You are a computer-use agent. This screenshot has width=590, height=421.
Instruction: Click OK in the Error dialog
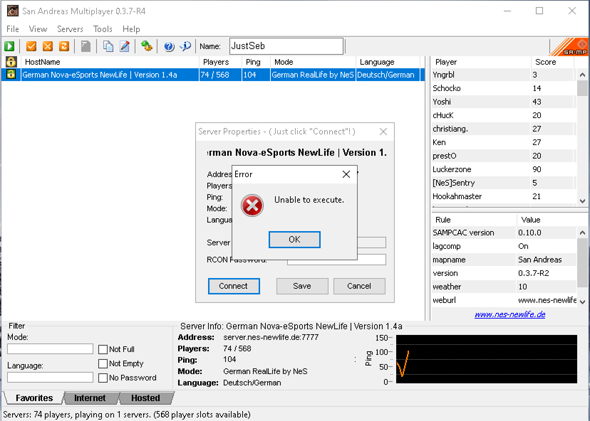pos(294,240)
